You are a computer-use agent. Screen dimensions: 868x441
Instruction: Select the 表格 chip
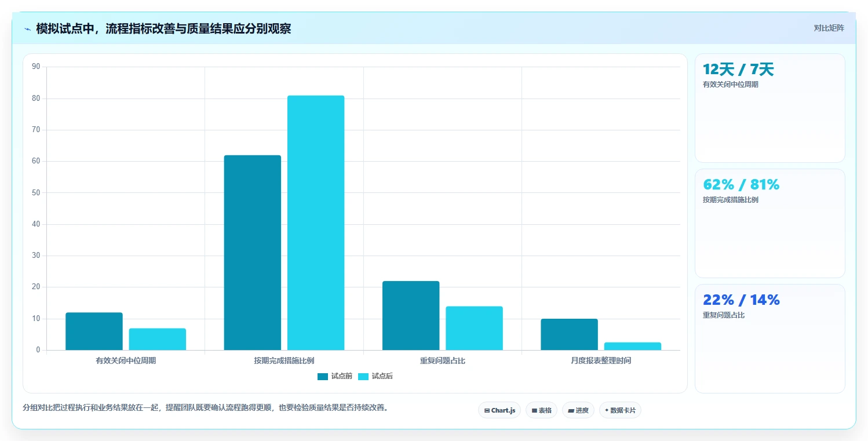tap(541, 410)
